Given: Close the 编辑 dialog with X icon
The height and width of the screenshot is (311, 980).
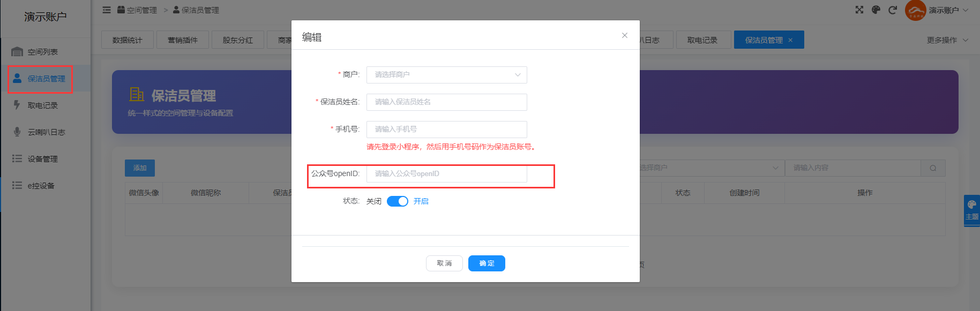Looking at the screenshot, I should tap(624, 35).
